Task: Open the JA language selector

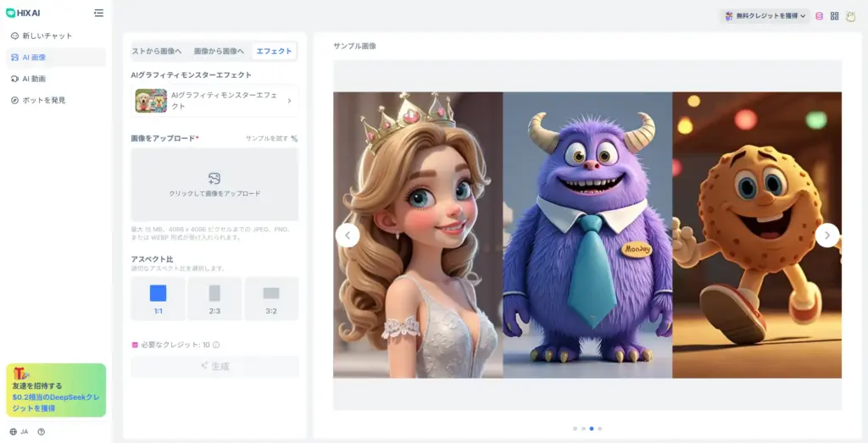Action: click(19, 431)
